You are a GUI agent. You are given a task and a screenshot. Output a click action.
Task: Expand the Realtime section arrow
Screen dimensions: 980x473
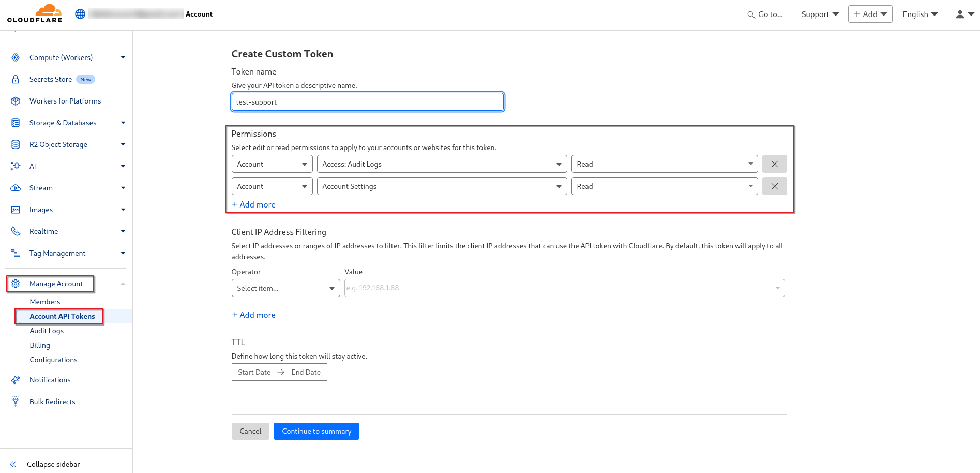pyautogui.click(x=123, y=231)
